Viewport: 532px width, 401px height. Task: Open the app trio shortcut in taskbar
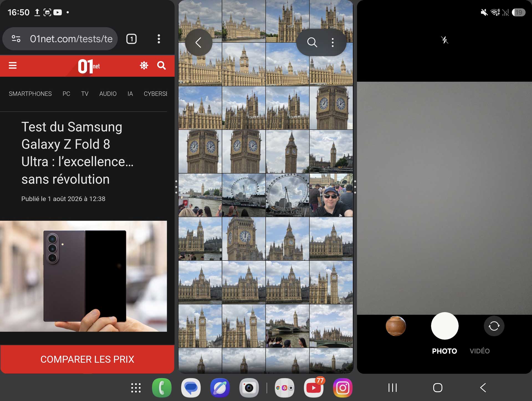285,388
